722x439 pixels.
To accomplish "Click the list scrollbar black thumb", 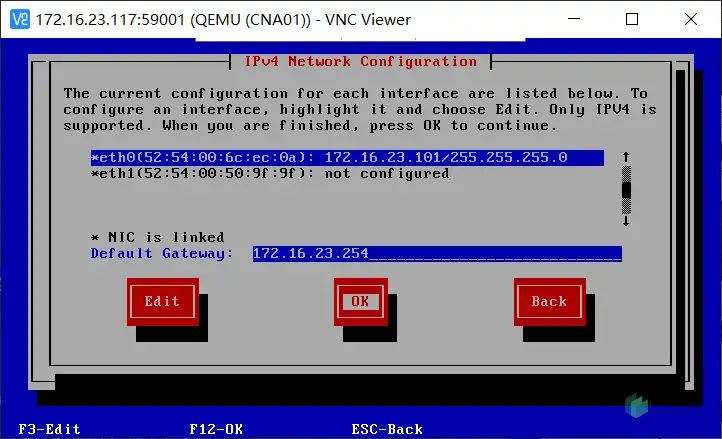I will (626, 190).
